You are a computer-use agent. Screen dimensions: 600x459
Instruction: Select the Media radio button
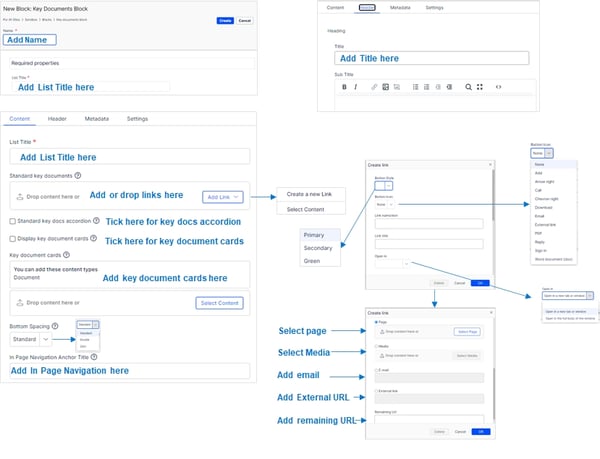pos(377,346)
